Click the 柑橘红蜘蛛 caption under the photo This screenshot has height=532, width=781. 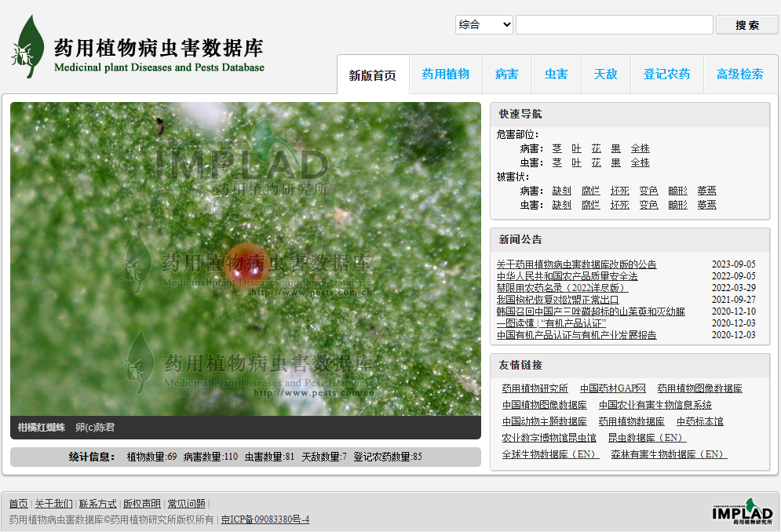coord(42,428)
